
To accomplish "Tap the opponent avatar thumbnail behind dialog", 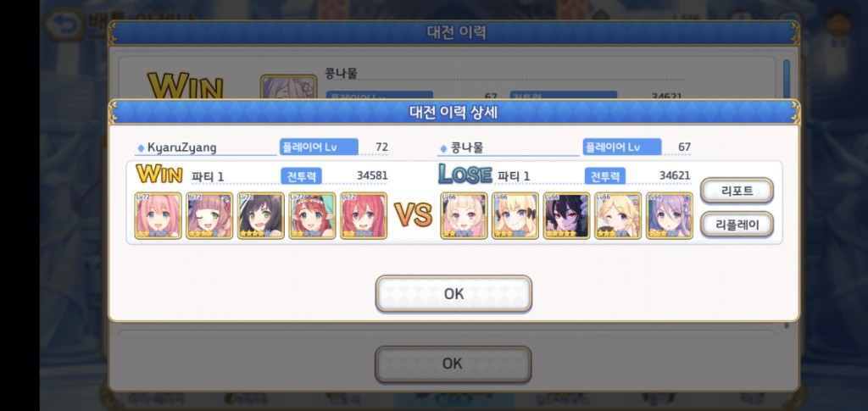I will pyautogui.click(x=288, y=87).
